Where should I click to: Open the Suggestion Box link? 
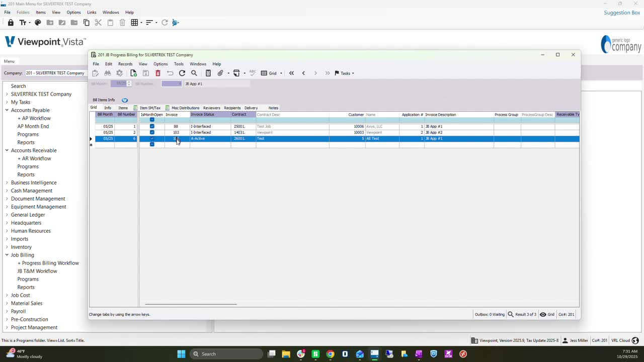coord(622,13)
